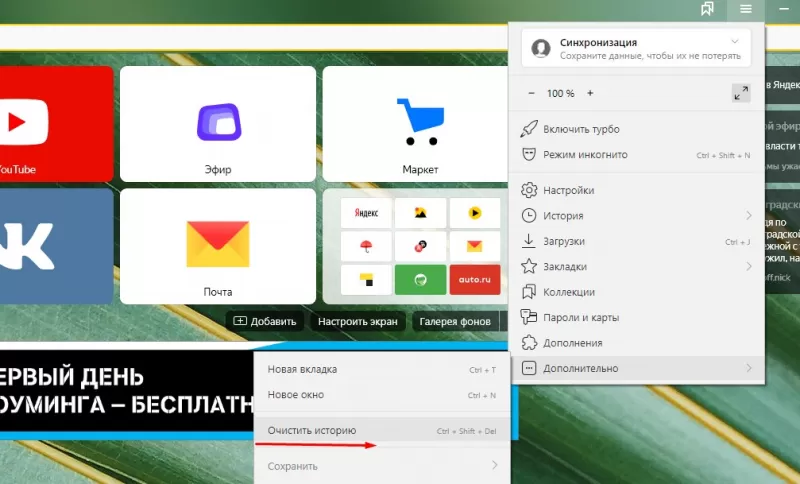800x484 pixels.
Task: Click the yellow play mini tile
Action: [x=474, y=213]
